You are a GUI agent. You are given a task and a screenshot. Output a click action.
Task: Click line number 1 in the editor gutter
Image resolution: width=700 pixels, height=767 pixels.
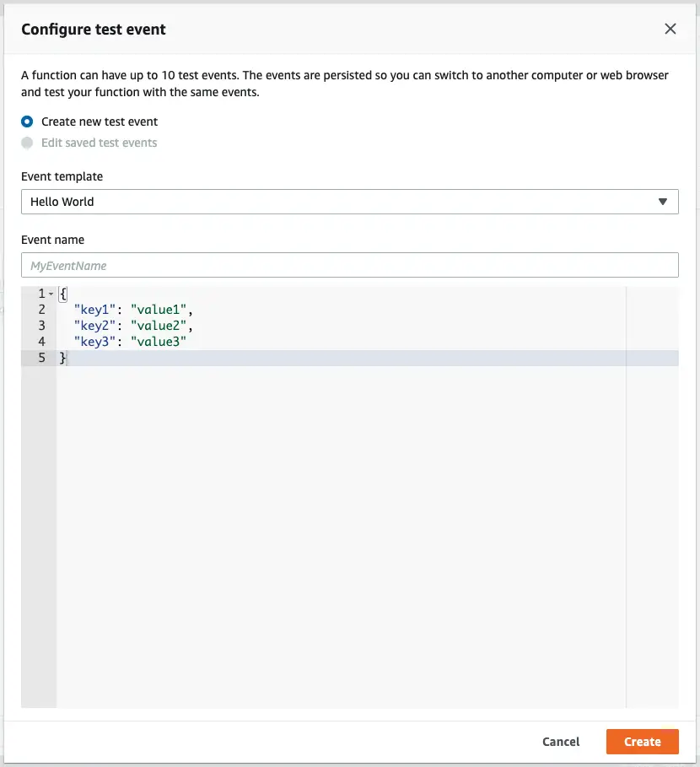(x=41, y=293)
